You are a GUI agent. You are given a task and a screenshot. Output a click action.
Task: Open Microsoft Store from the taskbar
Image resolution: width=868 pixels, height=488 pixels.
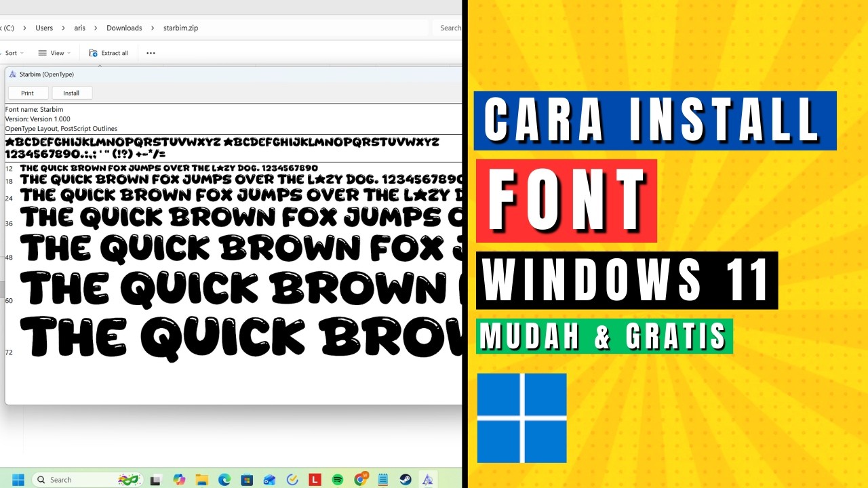[x=247, y=479]
